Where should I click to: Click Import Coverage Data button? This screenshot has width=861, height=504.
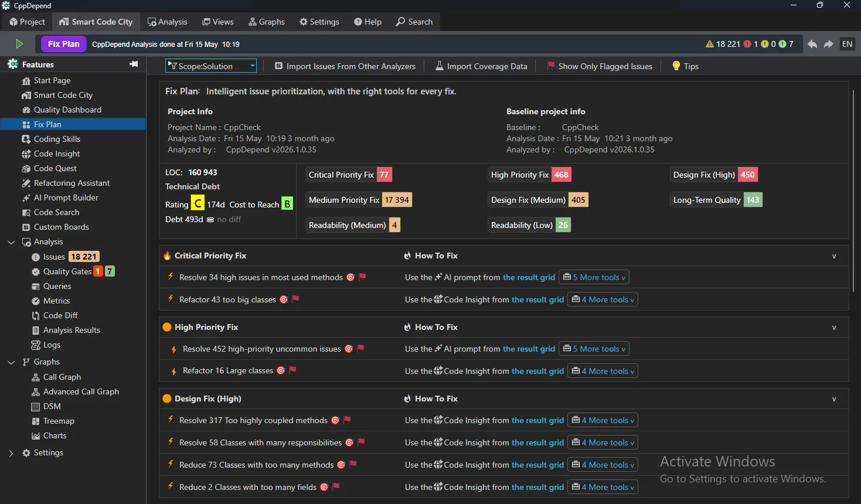[481, 66]
